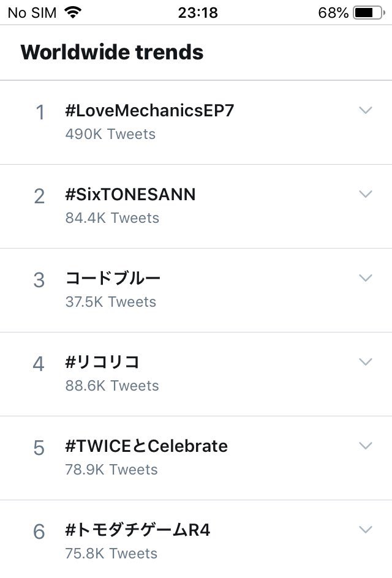The image size is (392, 578).
Task: Open the コードブルー trend
Action: (x=113, y=279)
